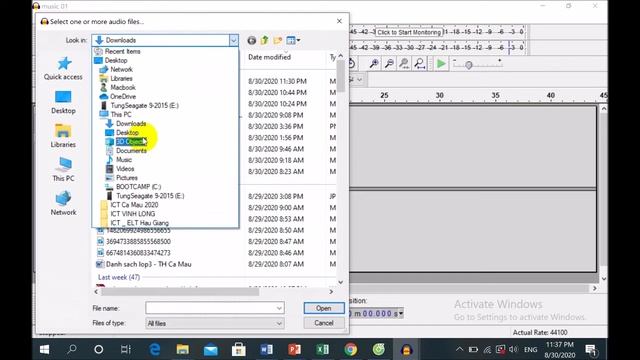Open Word from taskbar

[x=267, y=349]
